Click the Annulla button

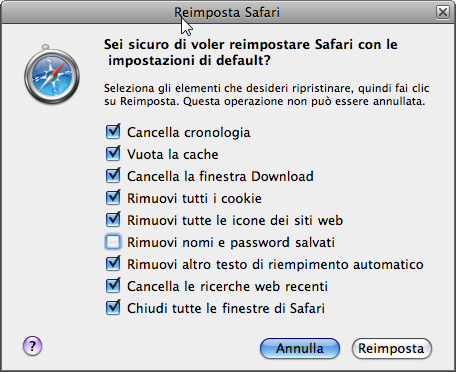coord(300,348)
